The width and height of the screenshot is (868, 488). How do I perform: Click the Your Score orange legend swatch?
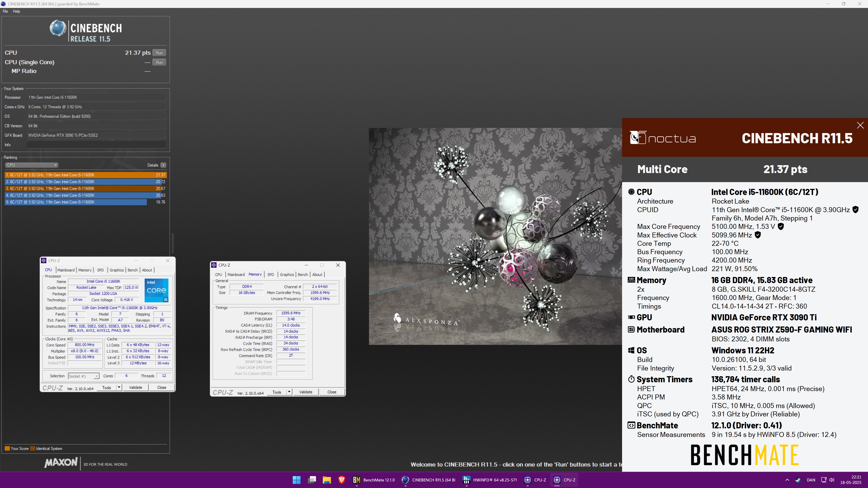pyautogui.click(x=7, y=448)
